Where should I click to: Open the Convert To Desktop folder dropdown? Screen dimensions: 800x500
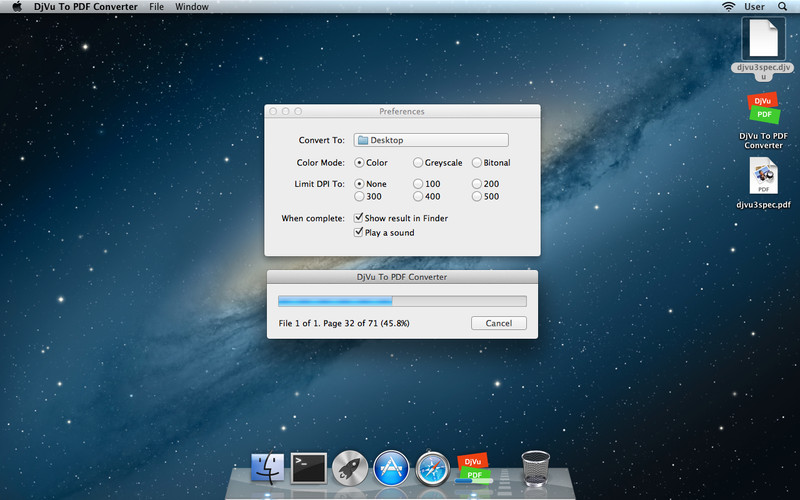tap(431, 140)
